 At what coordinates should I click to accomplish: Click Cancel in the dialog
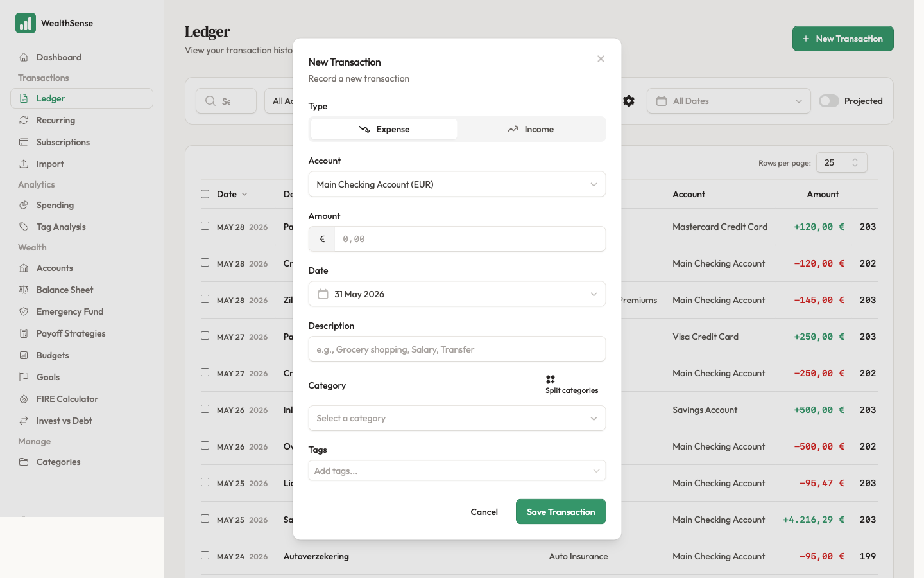tap(484, 512)
